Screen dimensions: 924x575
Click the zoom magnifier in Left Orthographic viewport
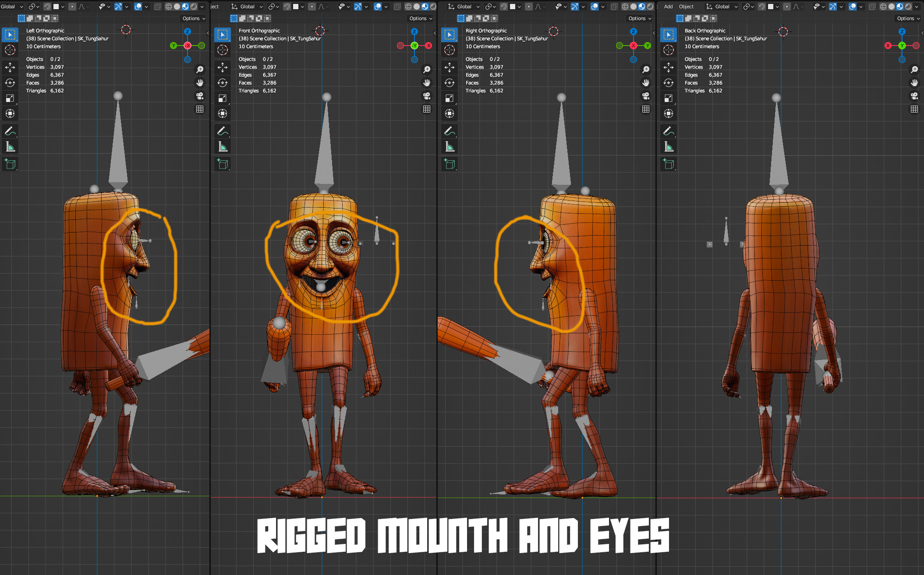tap(200, 70)
